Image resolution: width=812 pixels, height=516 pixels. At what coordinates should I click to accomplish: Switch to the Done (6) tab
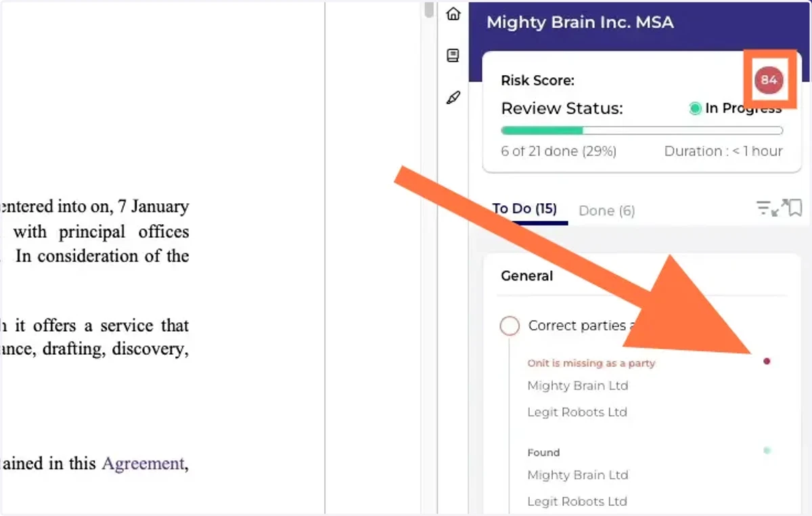(x=607, y=211)
